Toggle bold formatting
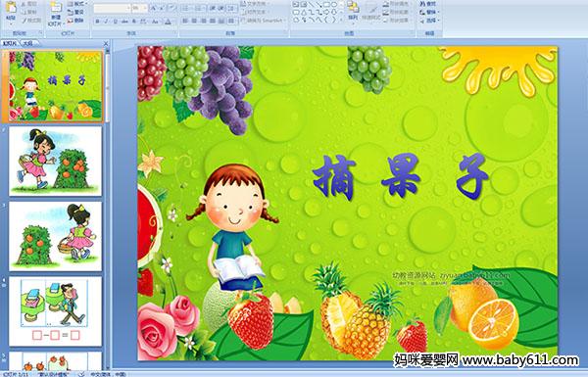Viewport: 588px width, 377px height. [x=97, y=22]
